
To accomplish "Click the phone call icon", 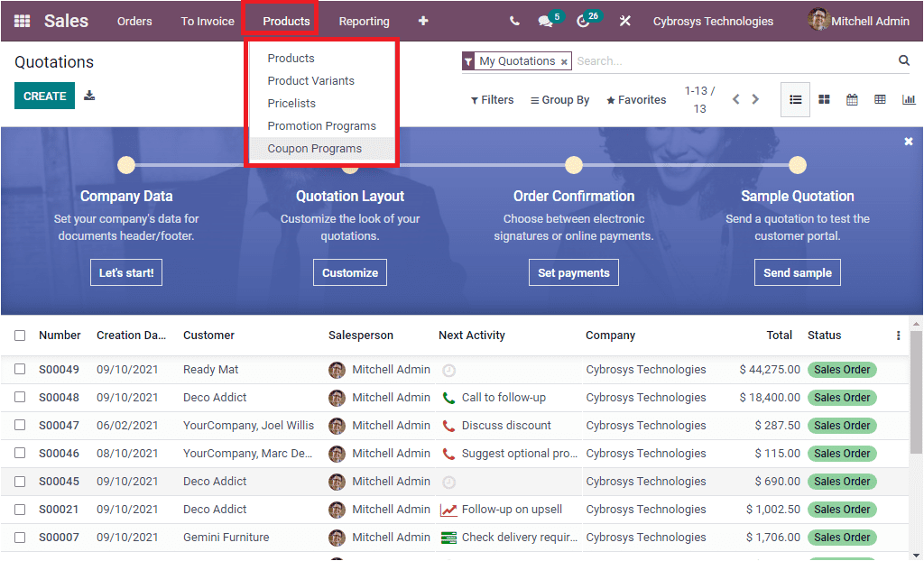I will click(x=513, y=21).
